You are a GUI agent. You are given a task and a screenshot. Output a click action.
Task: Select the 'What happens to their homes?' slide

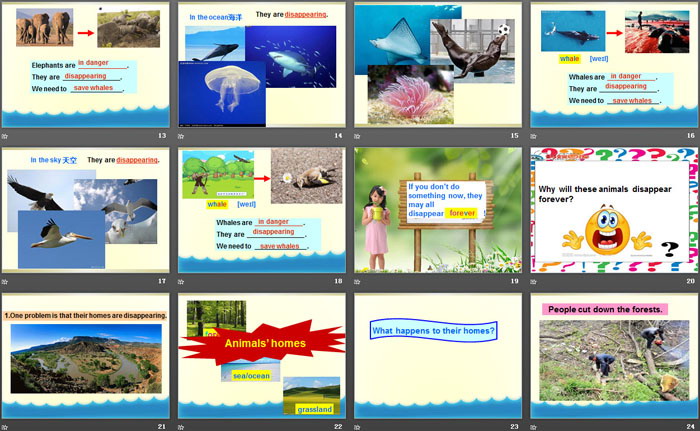click(438, 355)
